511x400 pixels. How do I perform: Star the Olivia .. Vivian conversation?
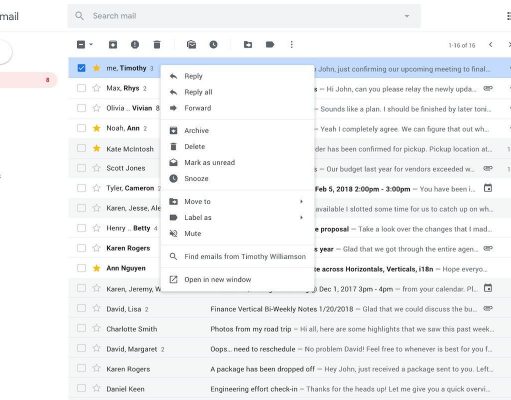96,108
